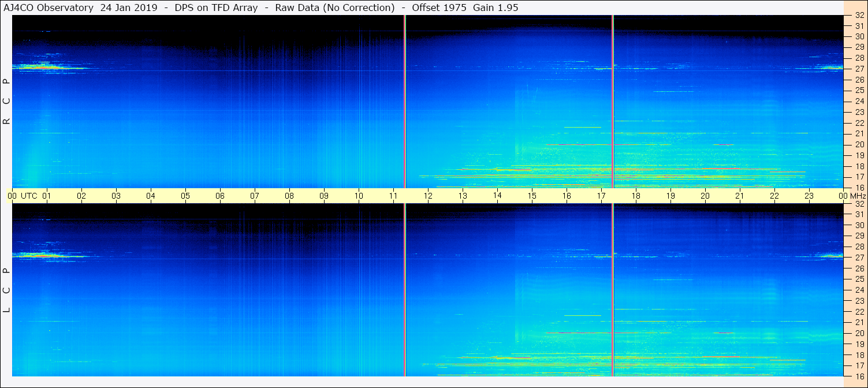
Task: Click the '32' MHz label of the RCP panel
Action: [859, 16]
